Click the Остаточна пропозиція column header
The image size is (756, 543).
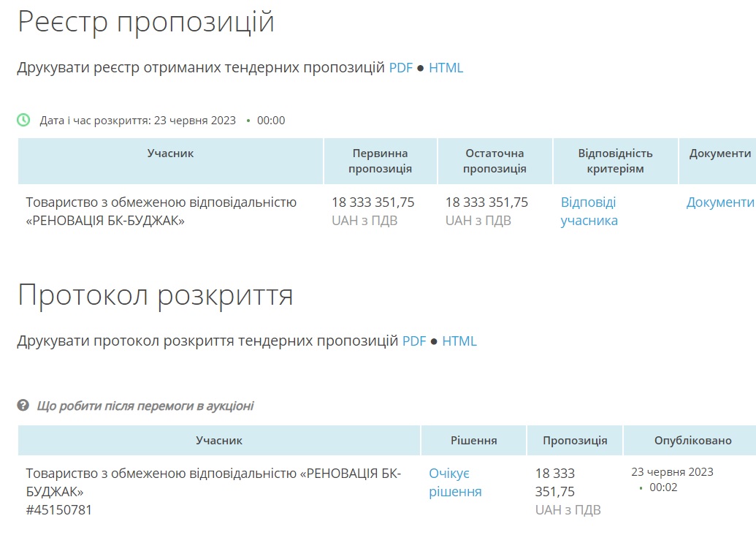(x=495, y=161)
